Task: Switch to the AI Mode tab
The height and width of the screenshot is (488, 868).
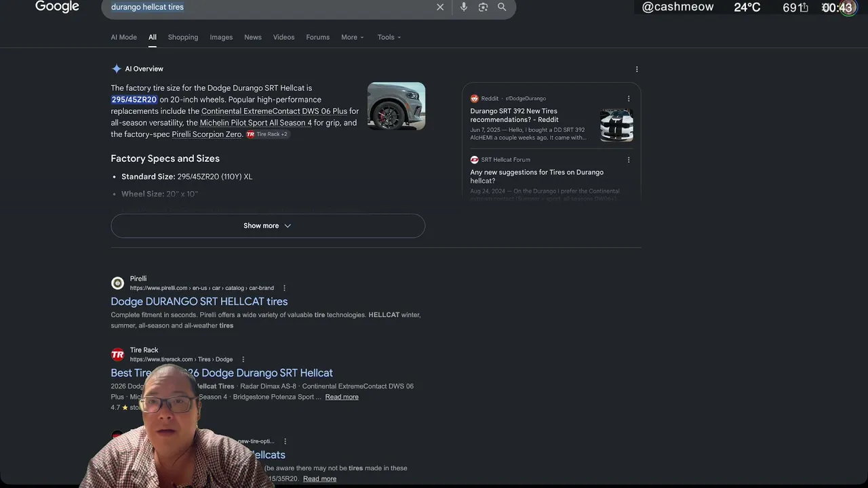Action: [x=124, y=37]
